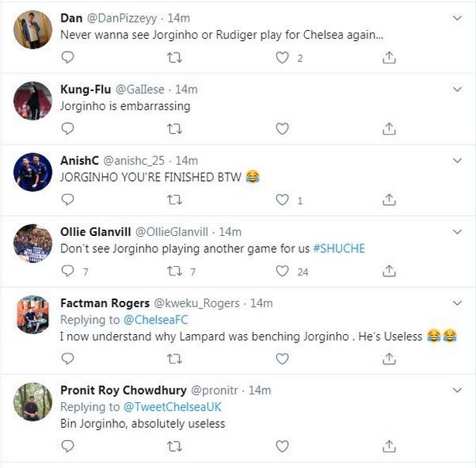The height and width of the screenshot is (468, 476).
Task: Like Ollie Glanvill's tweet with 24 likes
Action: (x=283, y=271)
